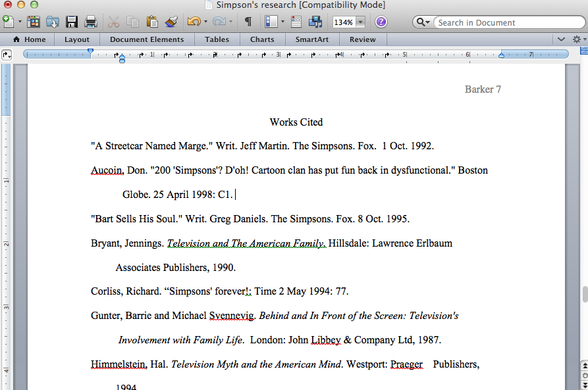The height and width of the screenshot is (390, 588).
Task: Click the Barker 7 header text
Action: pos(483,89)
